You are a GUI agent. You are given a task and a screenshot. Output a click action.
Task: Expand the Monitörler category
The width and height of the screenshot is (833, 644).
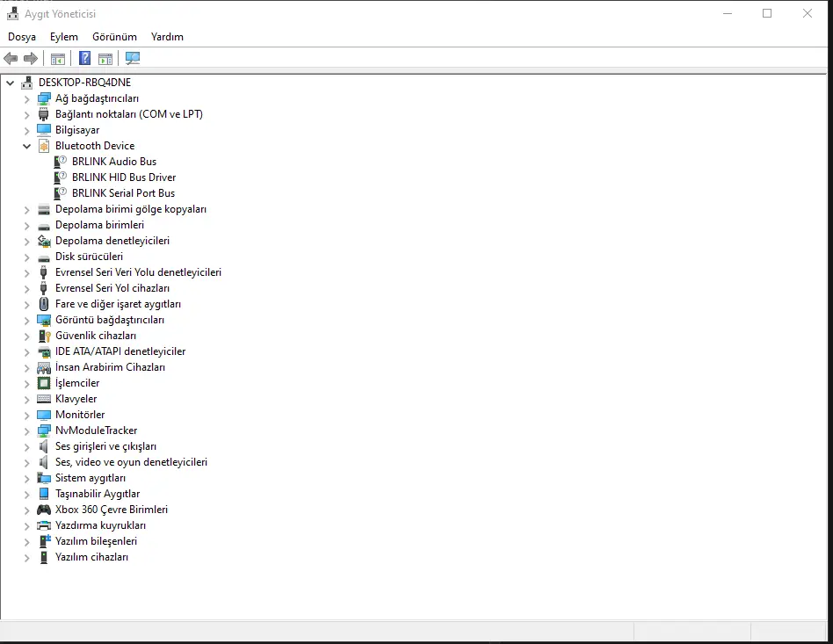(26, 416)
